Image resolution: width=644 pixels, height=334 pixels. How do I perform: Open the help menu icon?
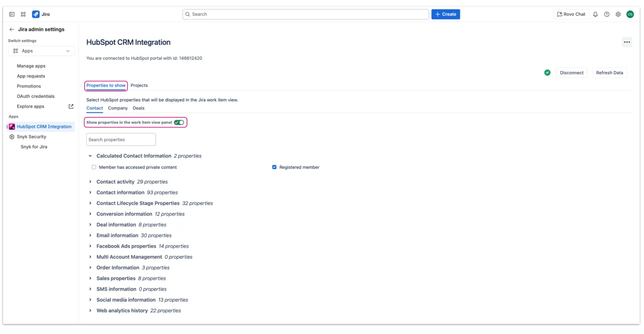607,14
